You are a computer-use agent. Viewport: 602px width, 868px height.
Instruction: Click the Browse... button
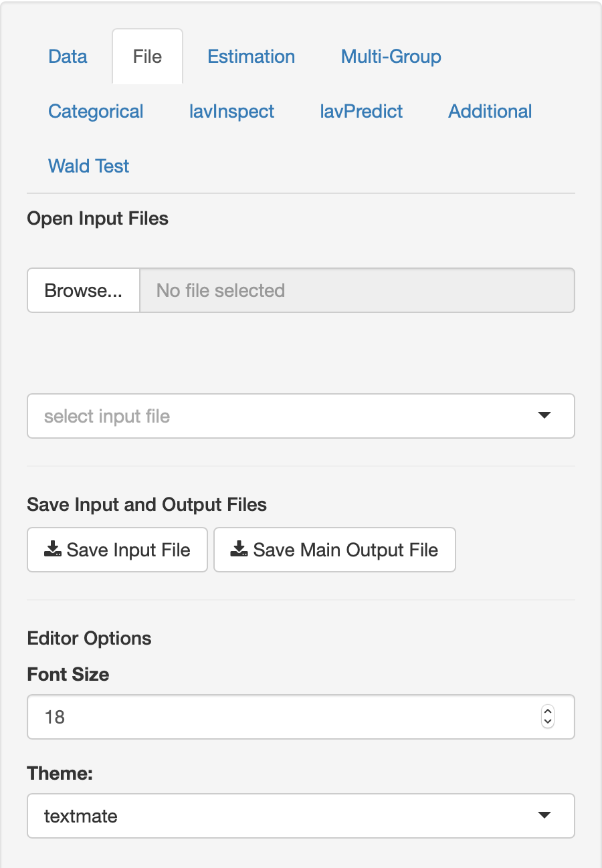point(83,290)
